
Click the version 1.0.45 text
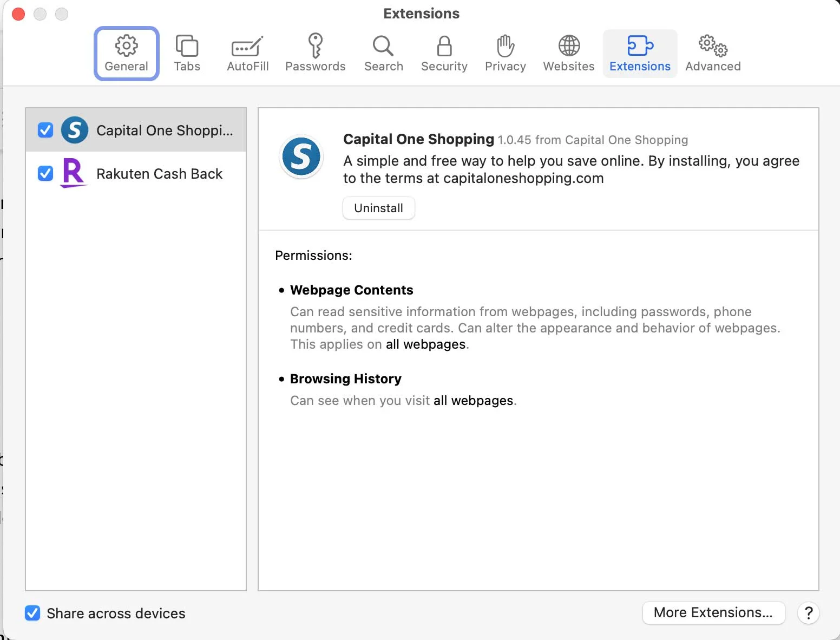514,140
